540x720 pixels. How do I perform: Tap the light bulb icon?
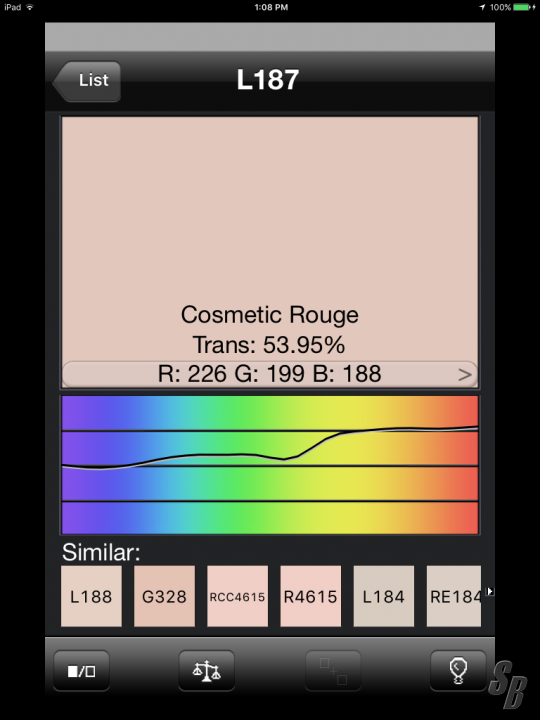[x=458, y=671]
